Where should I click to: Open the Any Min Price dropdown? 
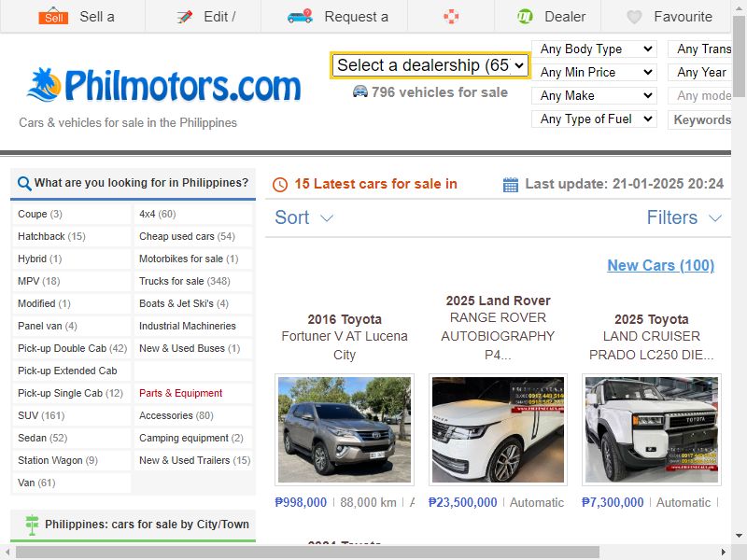[594, 72]
